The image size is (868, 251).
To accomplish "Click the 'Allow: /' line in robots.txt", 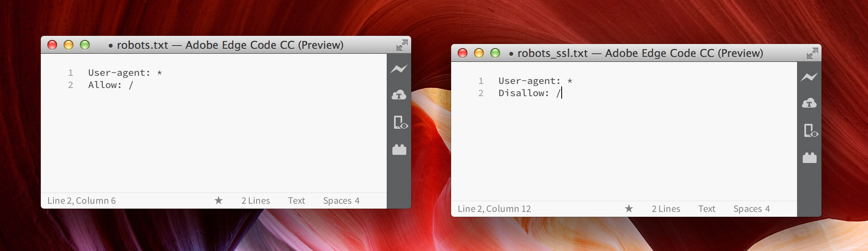I will tap(111, 85).
